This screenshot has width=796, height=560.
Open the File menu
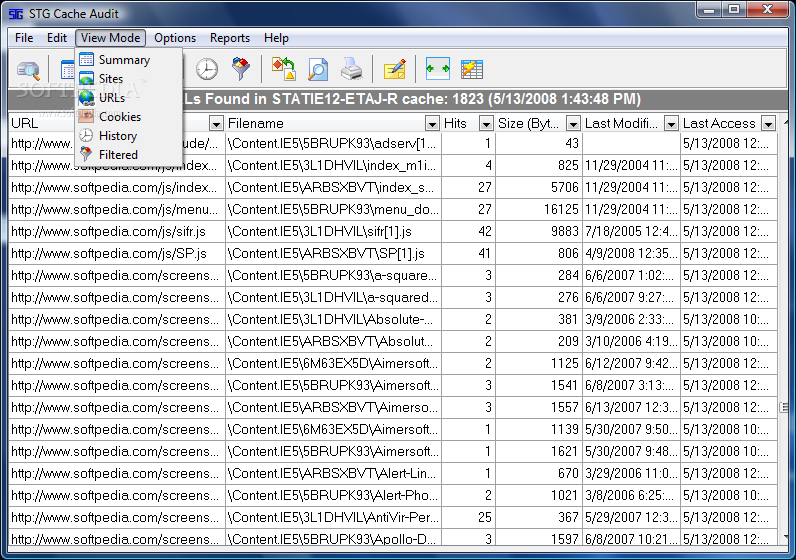24,38
